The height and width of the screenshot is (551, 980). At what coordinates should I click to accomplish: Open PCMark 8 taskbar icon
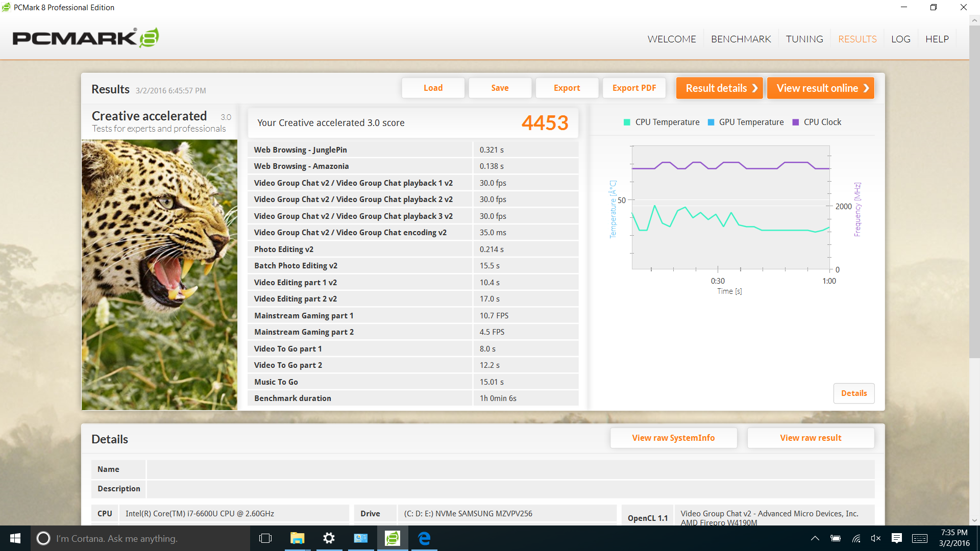pos(392,538)
